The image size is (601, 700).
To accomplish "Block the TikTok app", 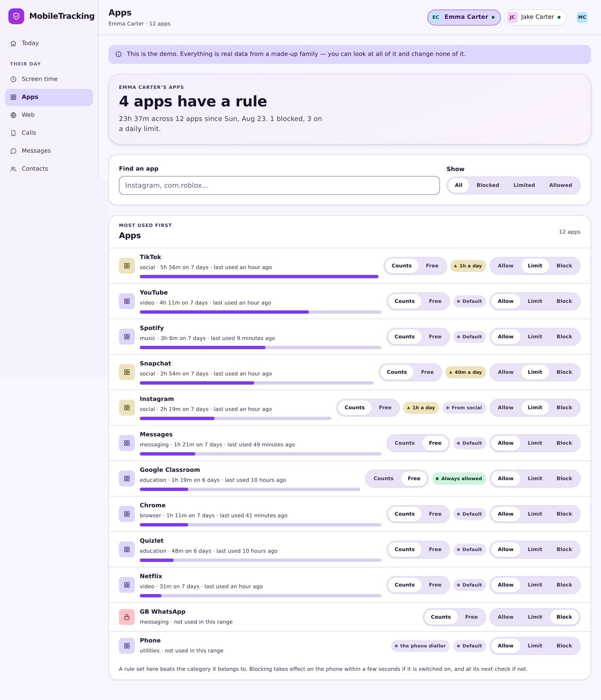I will click(564, 266).
